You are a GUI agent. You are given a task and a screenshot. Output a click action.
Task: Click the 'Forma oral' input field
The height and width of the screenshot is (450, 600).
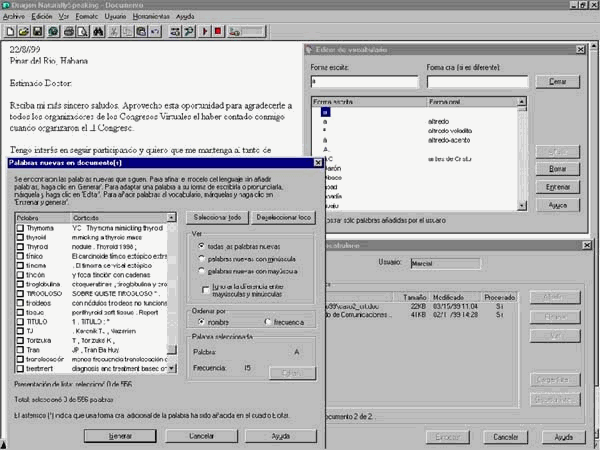click(x=478, y=82)
